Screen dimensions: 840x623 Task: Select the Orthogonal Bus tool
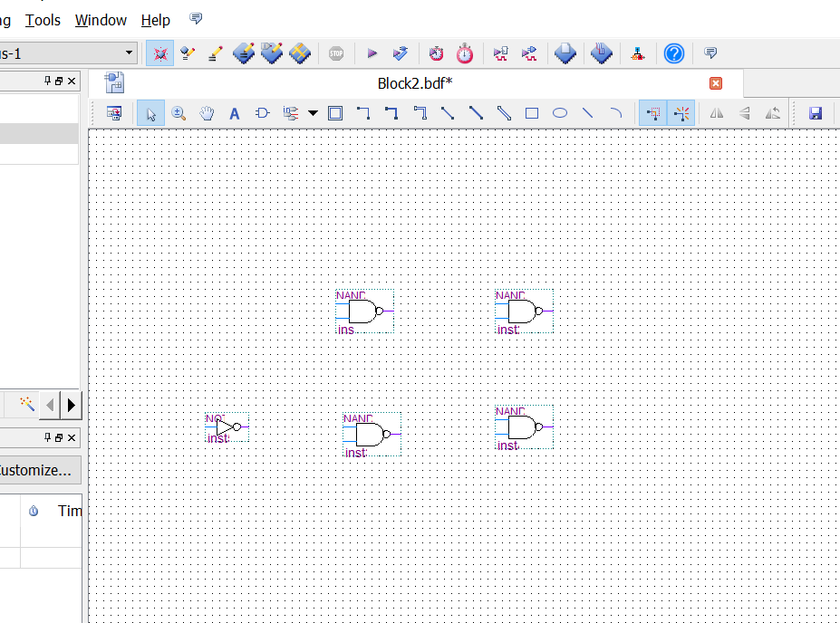coord(391,113)
